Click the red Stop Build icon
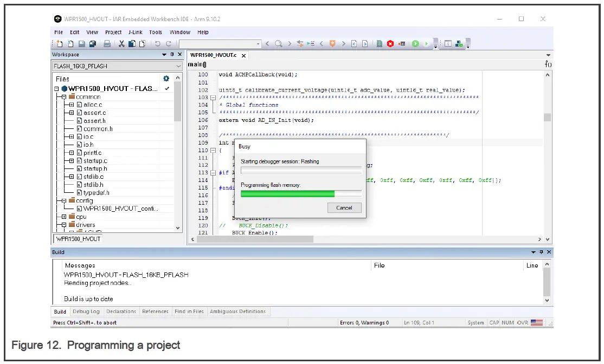The height and width of the screenshot is (364, 604). point(390,44)
